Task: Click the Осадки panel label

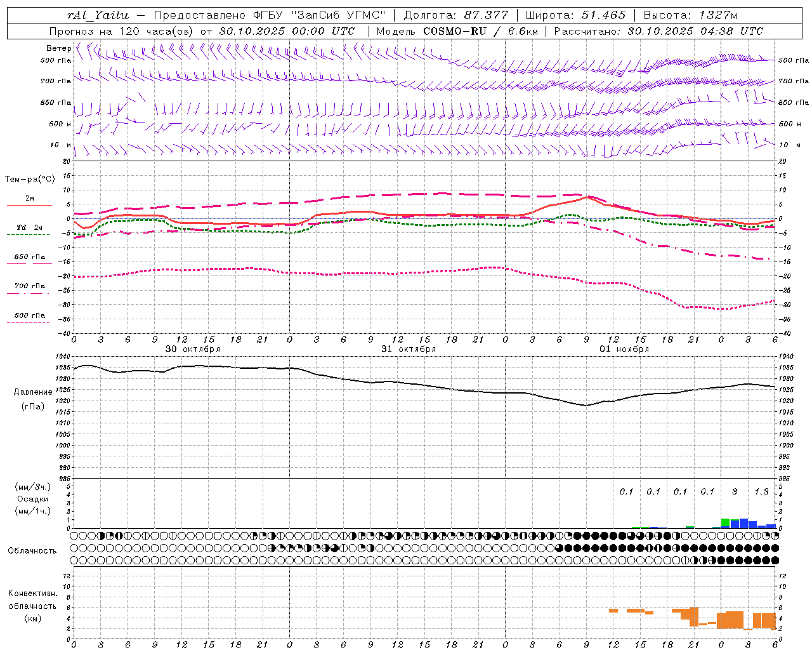Action: (x=33, y=499)
